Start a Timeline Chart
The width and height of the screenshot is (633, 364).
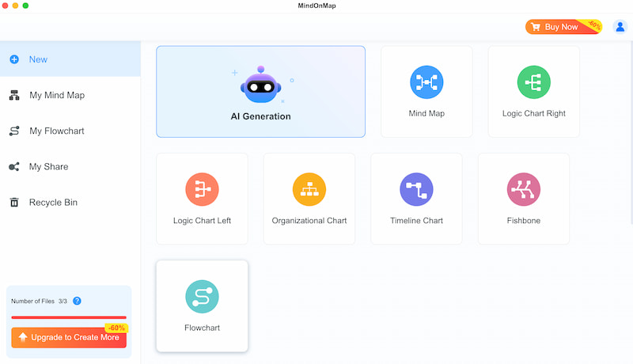[x=416, y=199]
